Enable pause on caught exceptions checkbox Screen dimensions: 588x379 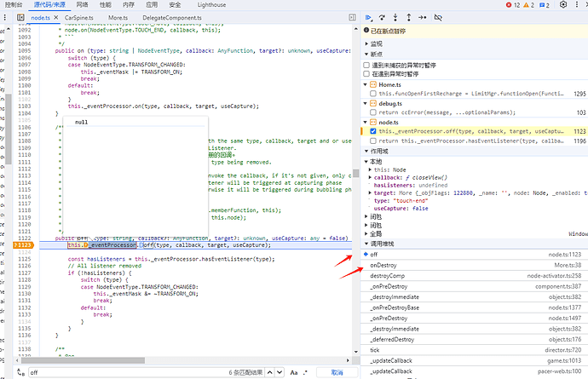(x=366, y=74)
